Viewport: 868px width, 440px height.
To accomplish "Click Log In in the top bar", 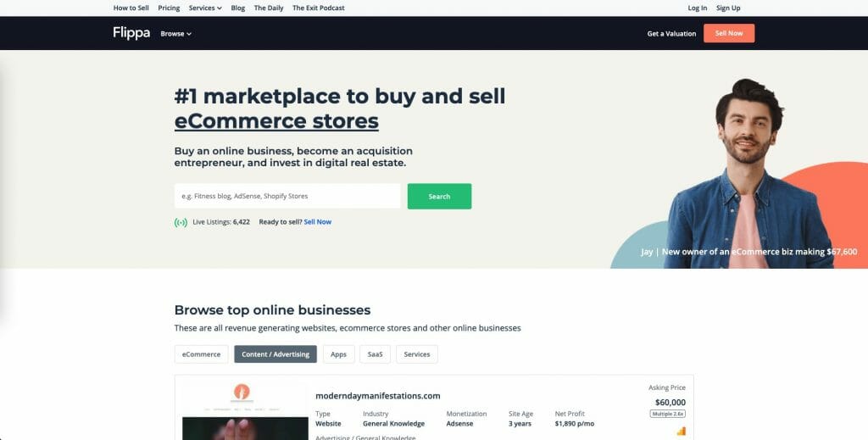I will point(697,8).
